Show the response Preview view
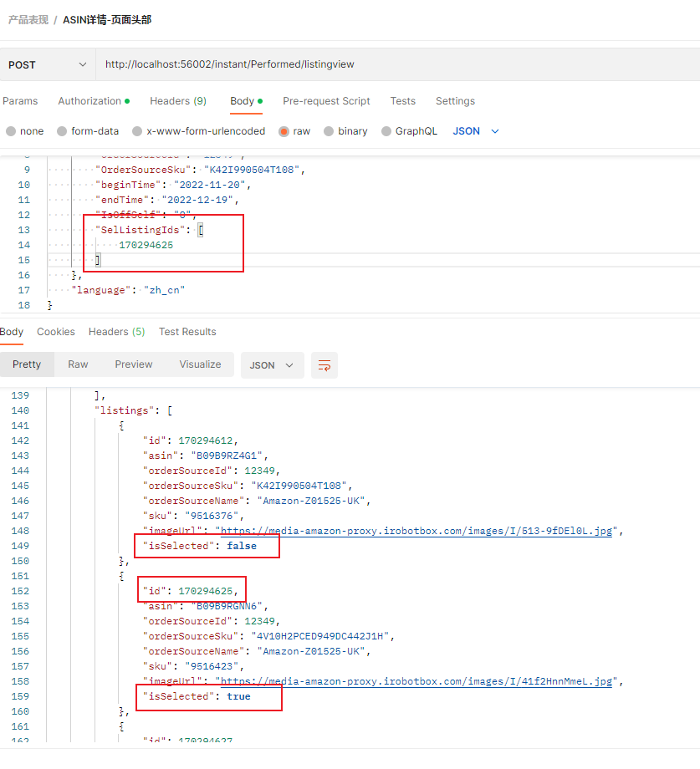This screenshot has width=700, height=769. click(134, 364)
